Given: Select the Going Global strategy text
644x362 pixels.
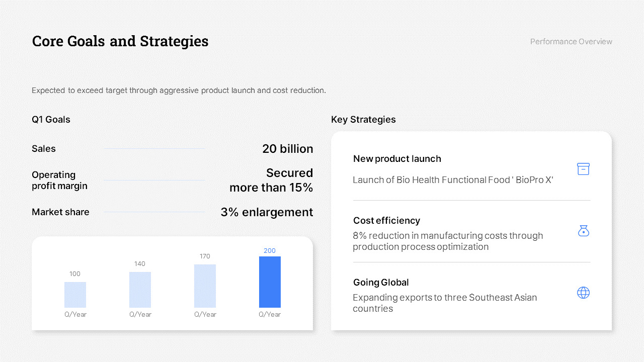Looking at the screenshot, I should pos(381,282).
